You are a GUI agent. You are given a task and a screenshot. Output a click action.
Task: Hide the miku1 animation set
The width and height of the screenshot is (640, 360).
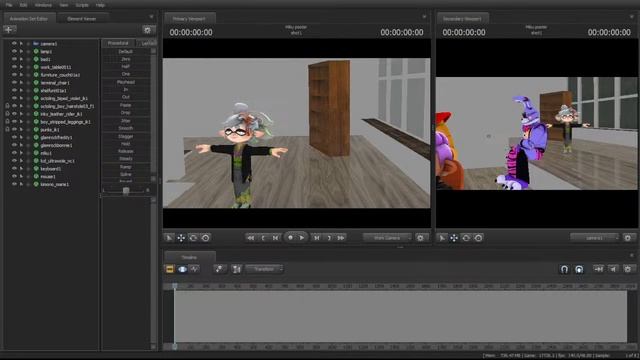click(14, 153)
